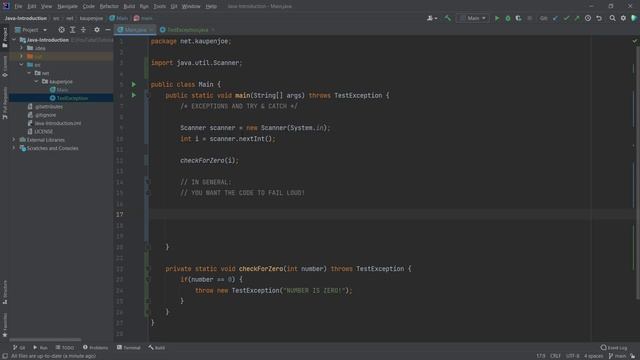Open the File menu

(18, 6)
